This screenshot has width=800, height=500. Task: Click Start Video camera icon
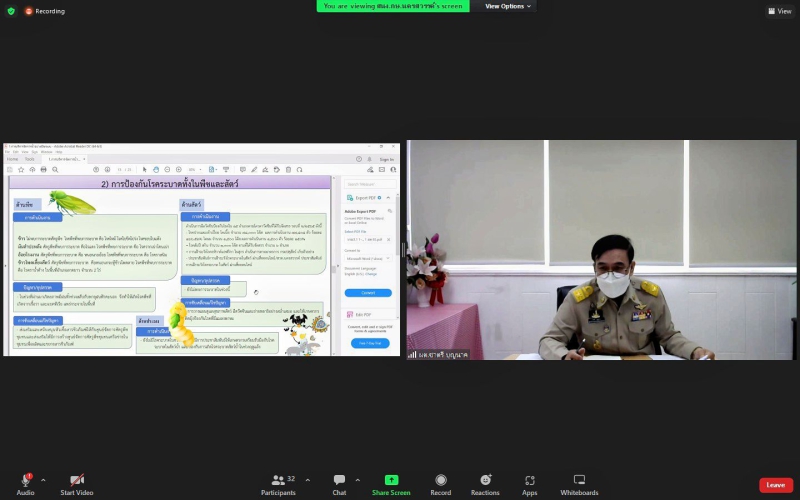(77, 480)
